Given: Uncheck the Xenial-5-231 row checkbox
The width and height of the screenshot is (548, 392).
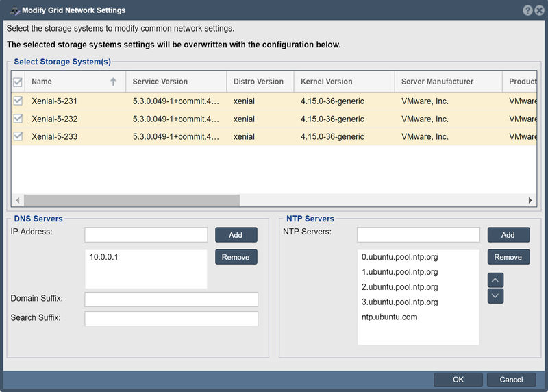Looking at the screenshot, I should (18, 101).
